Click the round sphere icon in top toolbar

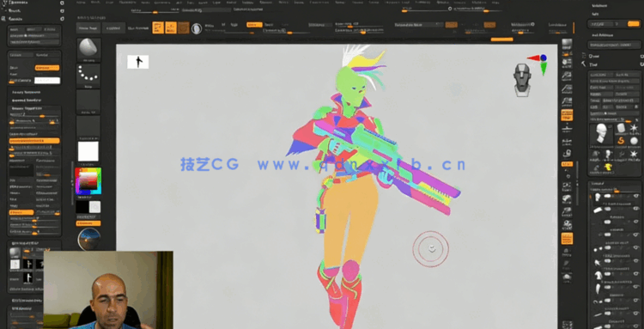(x=197, y=28)
